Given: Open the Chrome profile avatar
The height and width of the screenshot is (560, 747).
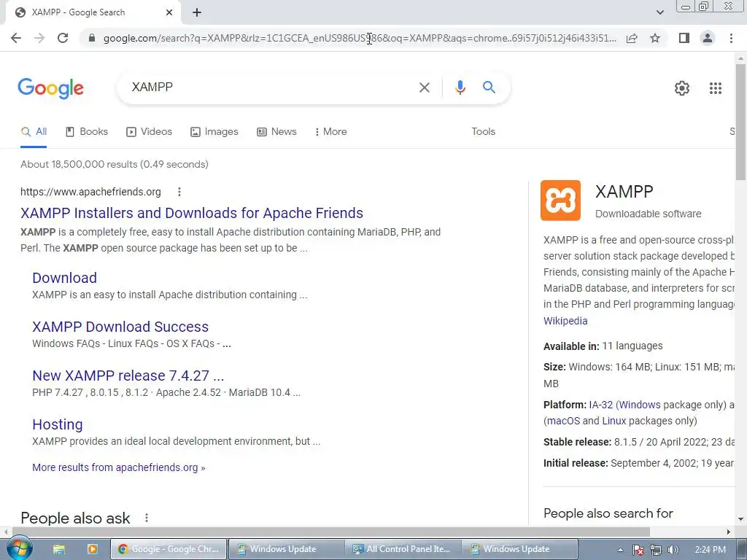Looking at the screenshot, I should [x=708, y=38].
